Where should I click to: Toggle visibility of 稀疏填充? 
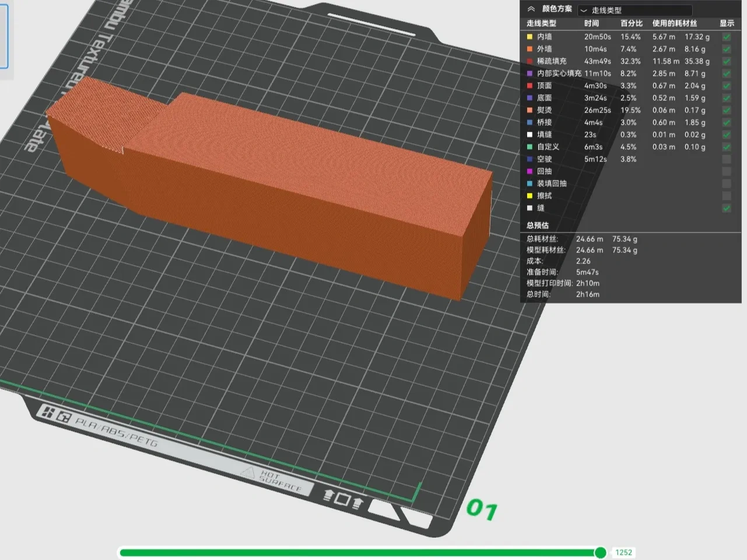[x=727, y=61]
